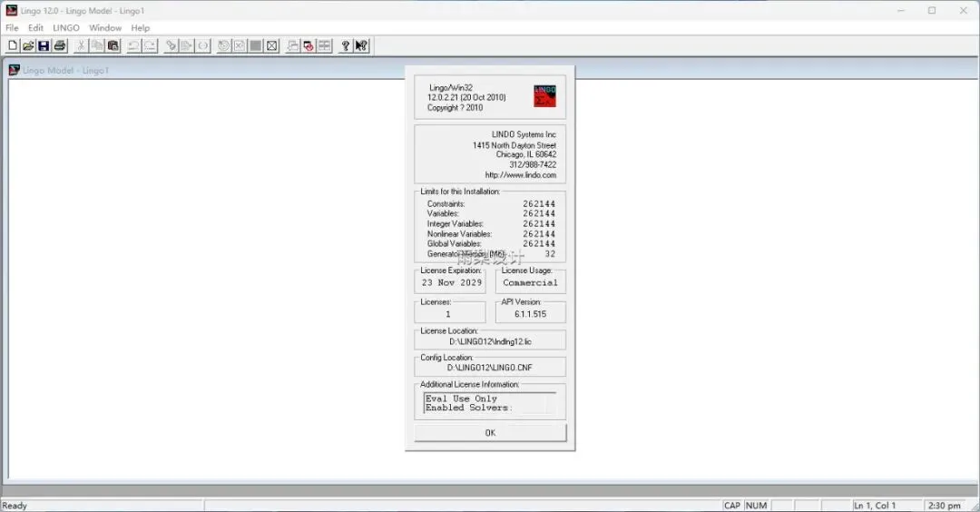Click the Lingo Model child window icon
Screen dimensions: 980x512
point(15,70)
